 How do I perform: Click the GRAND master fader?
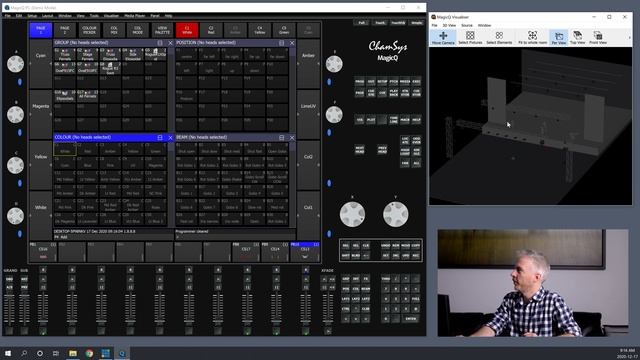[9, 310]
